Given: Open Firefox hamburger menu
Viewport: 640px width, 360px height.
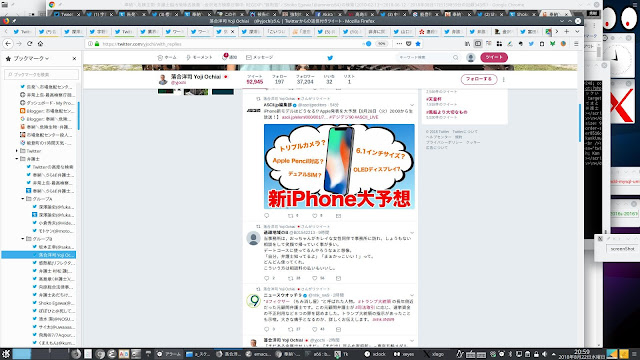Looking at the screenshot, I should (x=576, y=44).
